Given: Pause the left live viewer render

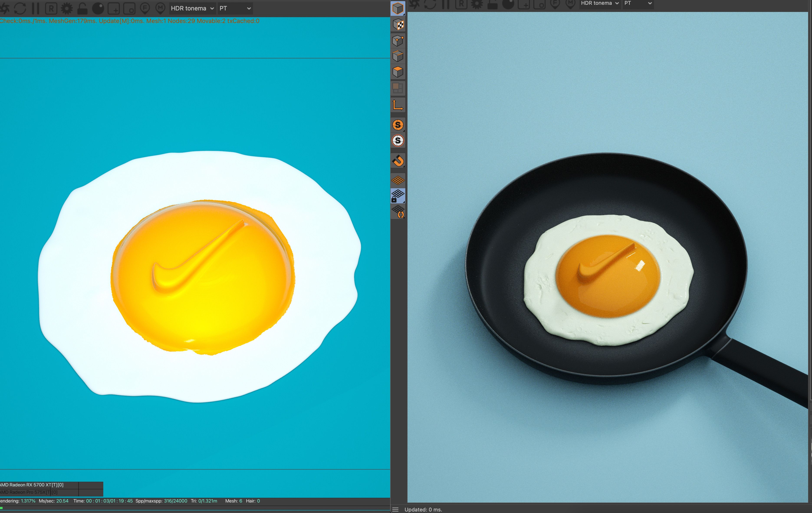Looking at the screenshot, I should 36,8.
